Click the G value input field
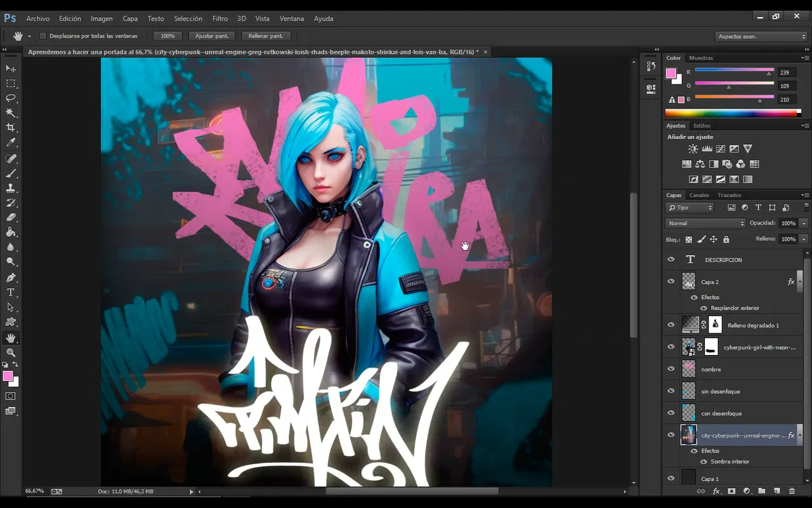812x508 pixels. [787, 86]
